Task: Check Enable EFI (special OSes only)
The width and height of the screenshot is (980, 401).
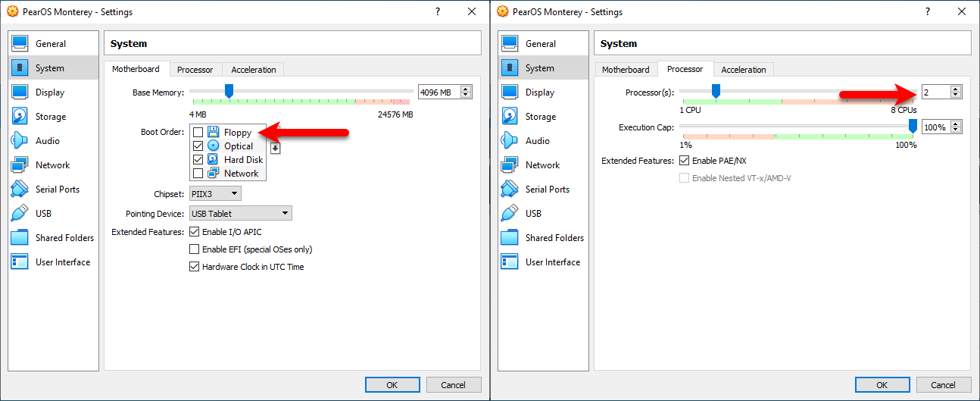Action: coord(195,249)
